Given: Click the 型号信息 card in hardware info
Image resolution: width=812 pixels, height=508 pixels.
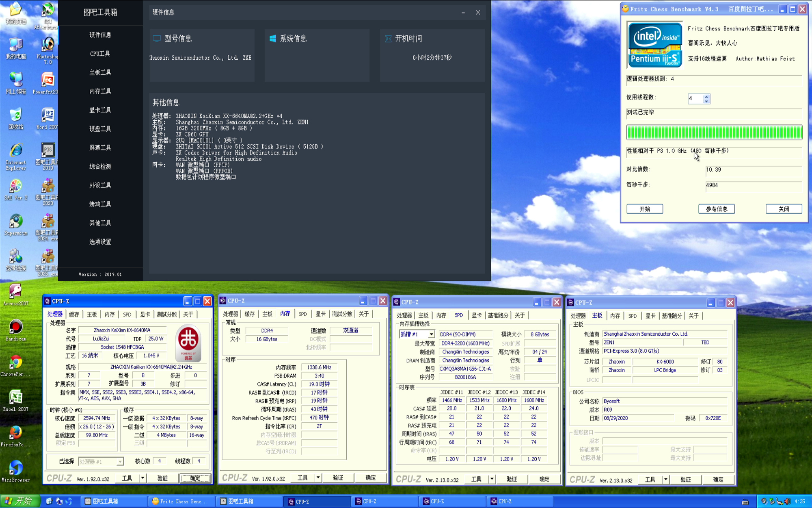Looking at the screenshot, I should tap(202, 55).
